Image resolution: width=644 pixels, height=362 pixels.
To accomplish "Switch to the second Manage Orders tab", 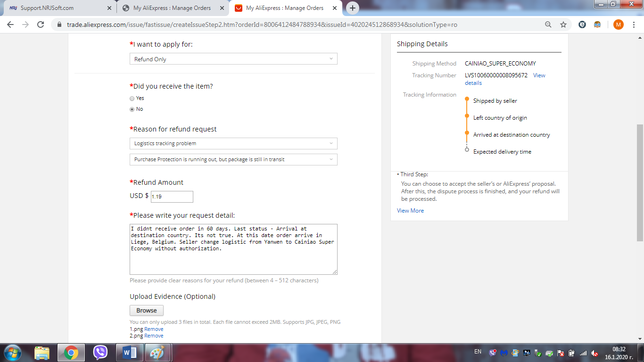I will pos(284,8).
